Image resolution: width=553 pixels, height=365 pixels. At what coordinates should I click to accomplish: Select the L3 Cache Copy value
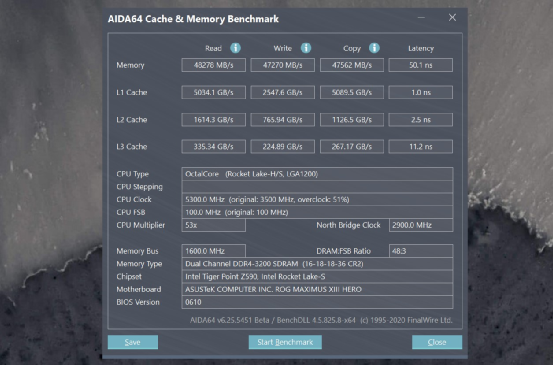pyautogui.click(x=352, y=146)
